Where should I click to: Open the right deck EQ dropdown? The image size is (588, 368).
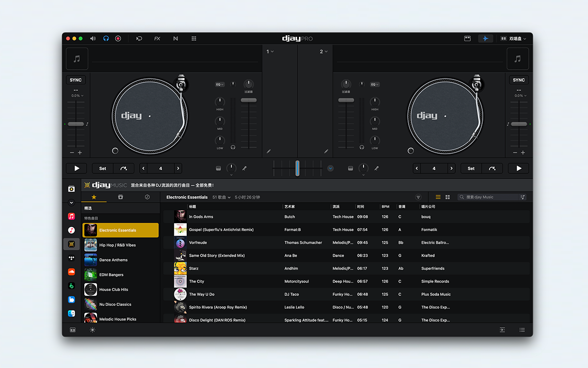click(375, 84)
